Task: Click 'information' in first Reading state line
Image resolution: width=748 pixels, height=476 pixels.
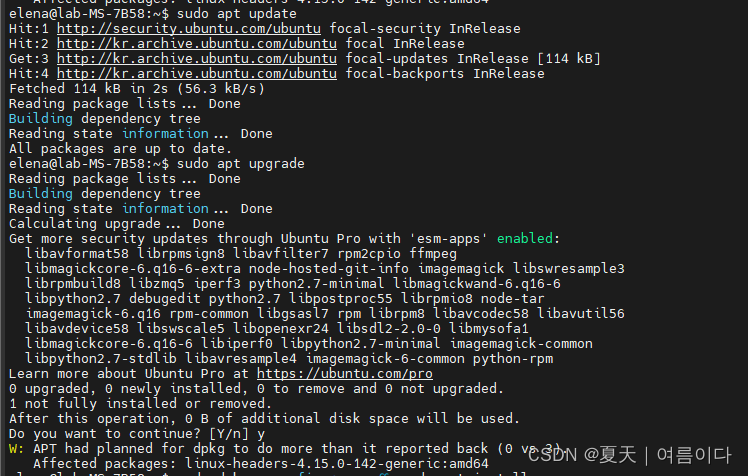Action: tap(165, 134)
